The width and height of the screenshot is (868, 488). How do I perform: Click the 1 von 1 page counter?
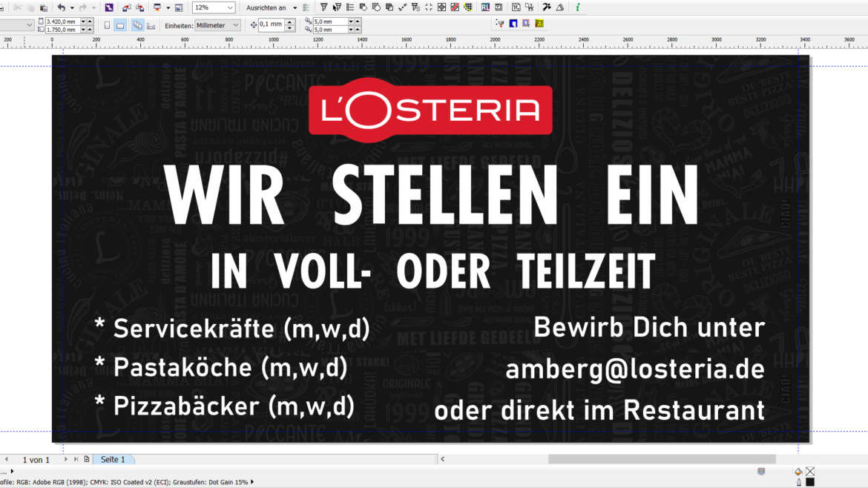[36, 460]
